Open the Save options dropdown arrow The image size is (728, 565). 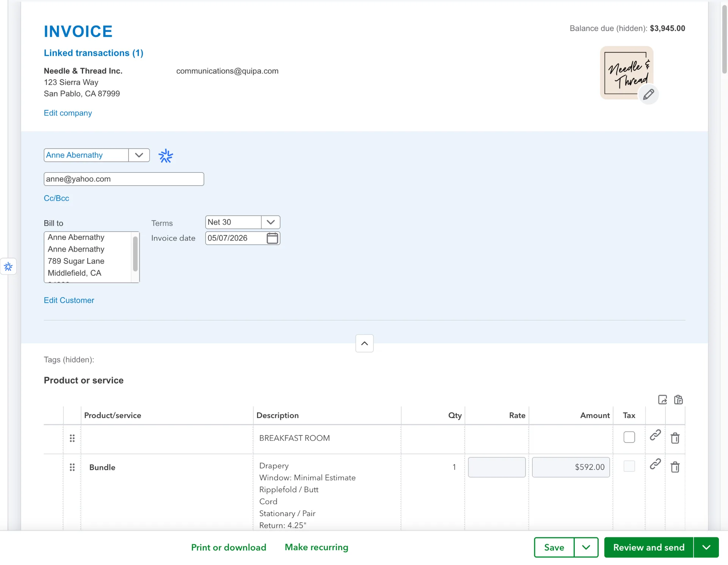click(x=586, y=547)
